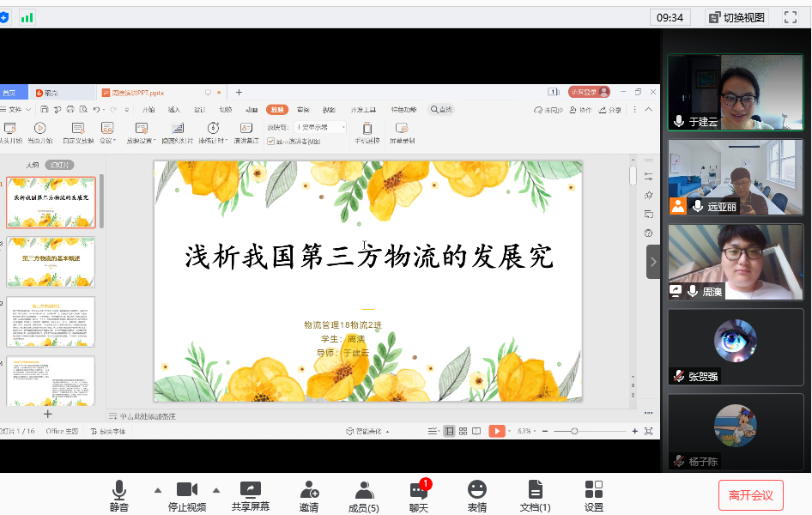812x515 pixels.
Task: Expand video options arrow beside 停止视频
Action: 215,490
